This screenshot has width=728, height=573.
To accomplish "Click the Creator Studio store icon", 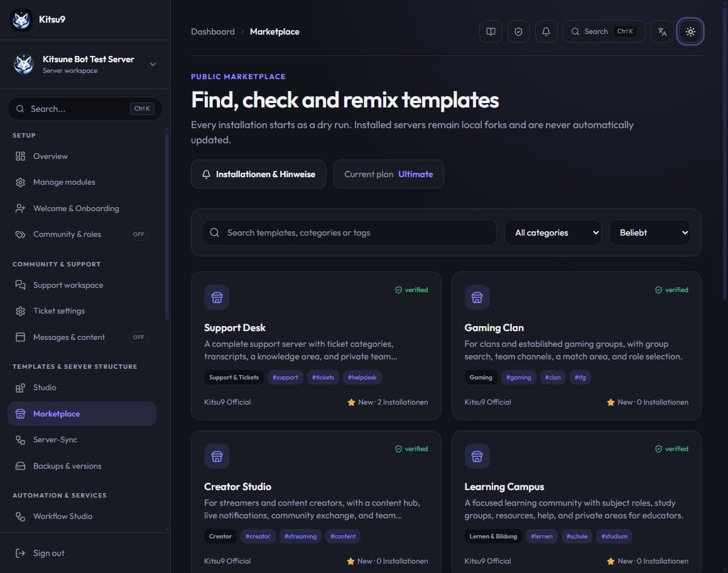I will (217, 456).
